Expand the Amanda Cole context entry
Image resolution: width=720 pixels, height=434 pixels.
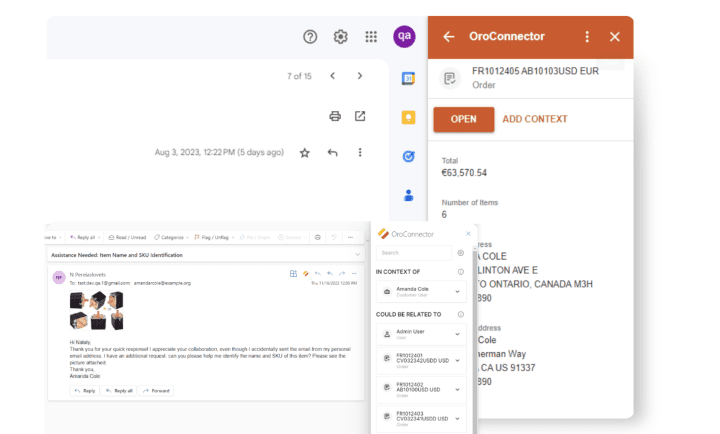coord(421,292)
